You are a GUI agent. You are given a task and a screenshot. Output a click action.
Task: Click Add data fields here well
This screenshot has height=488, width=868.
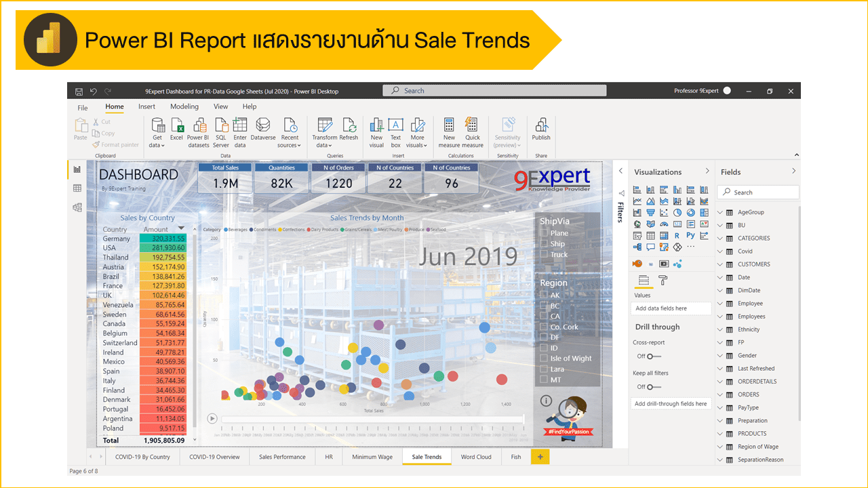click(x=671, y=308)
